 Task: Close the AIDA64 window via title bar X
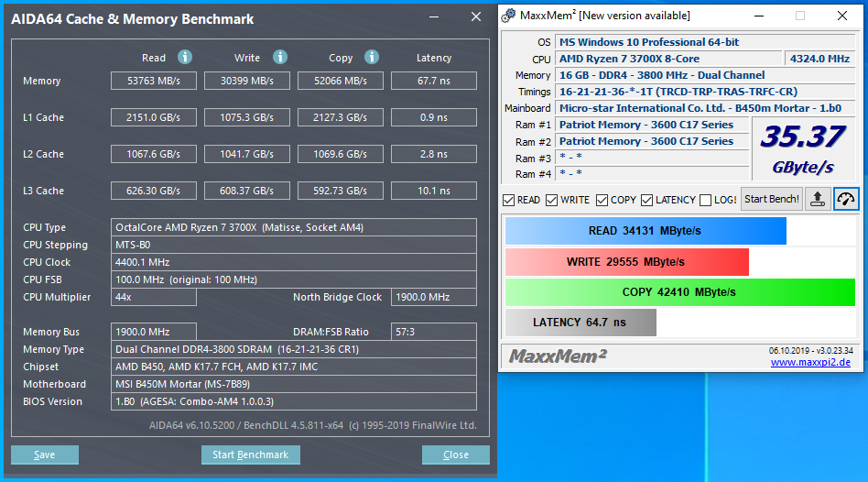(476, 17)
